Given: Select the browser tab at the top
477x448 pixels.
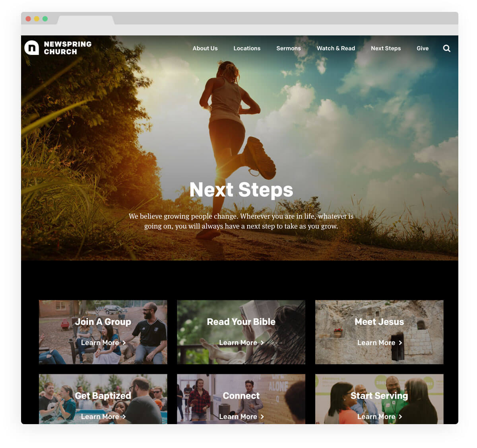Looking at the screenshot, I should pyautogui.click(x=86, y=20).
